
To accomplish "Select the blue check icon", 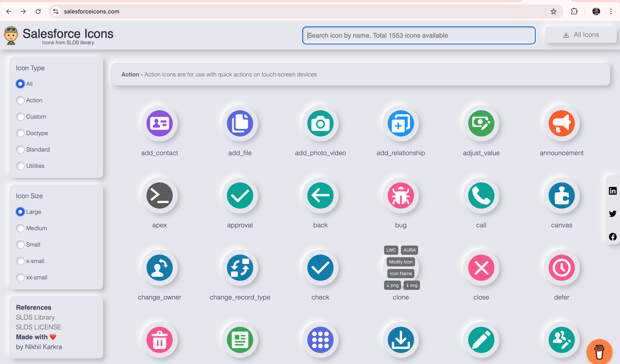I will (x=320, y=268).
